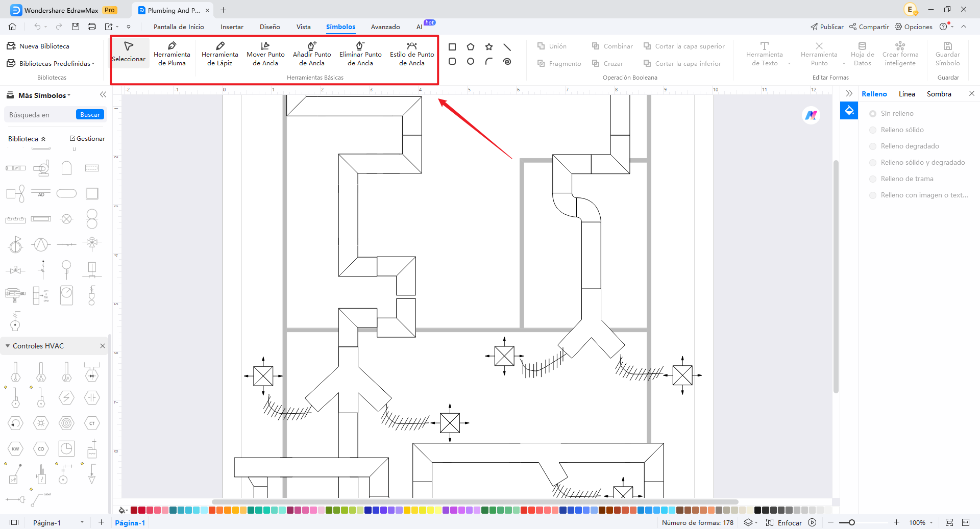Select the Herramienta de Pluma tool
The width and height of the screenshot is (980, 529).
click(x=171, y=54)
